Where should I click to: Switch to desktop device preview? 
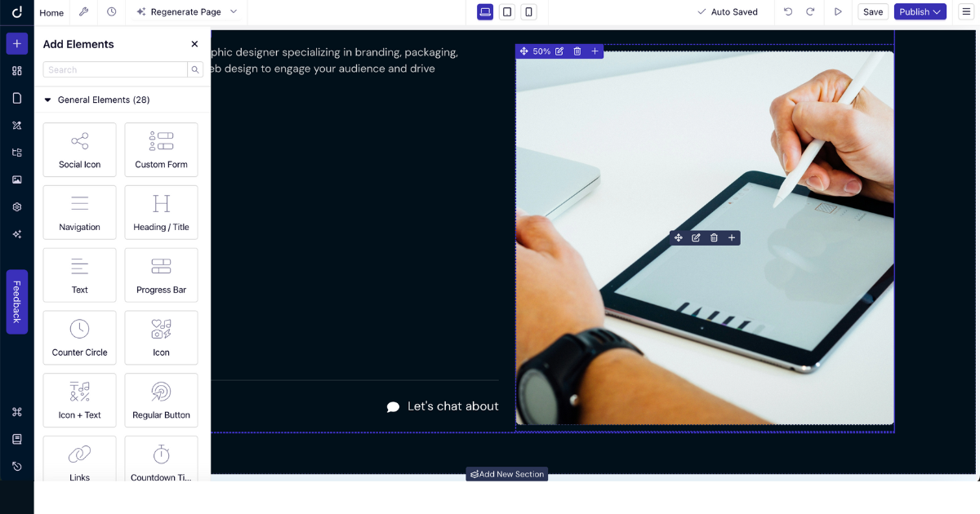click(485, 11)
